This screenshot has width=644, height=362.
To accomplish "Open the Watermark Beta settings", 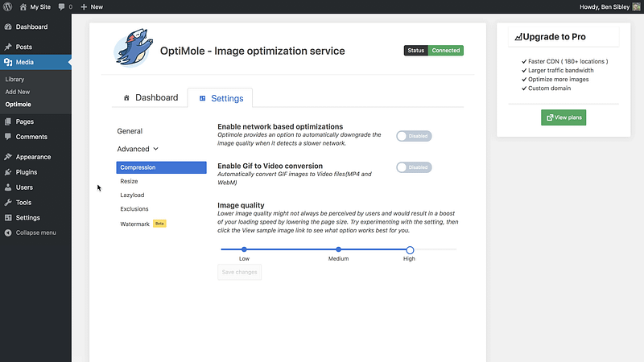I will (134, 224).
